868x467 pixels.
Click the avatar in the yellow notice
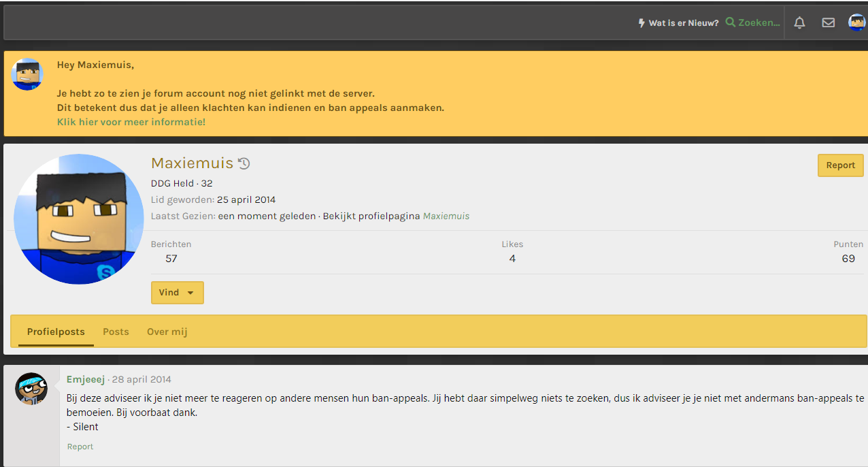[27, 74]
